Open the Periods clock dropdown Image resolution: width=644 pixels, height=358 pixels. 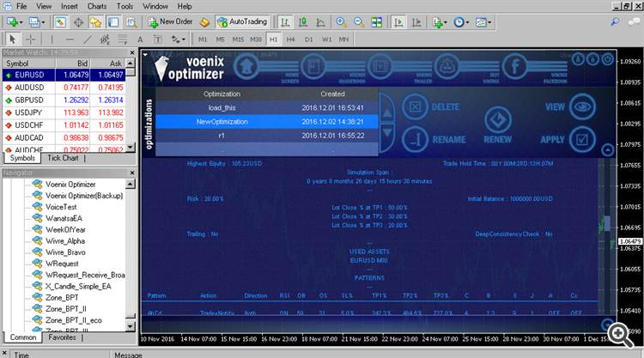(461, 22)
